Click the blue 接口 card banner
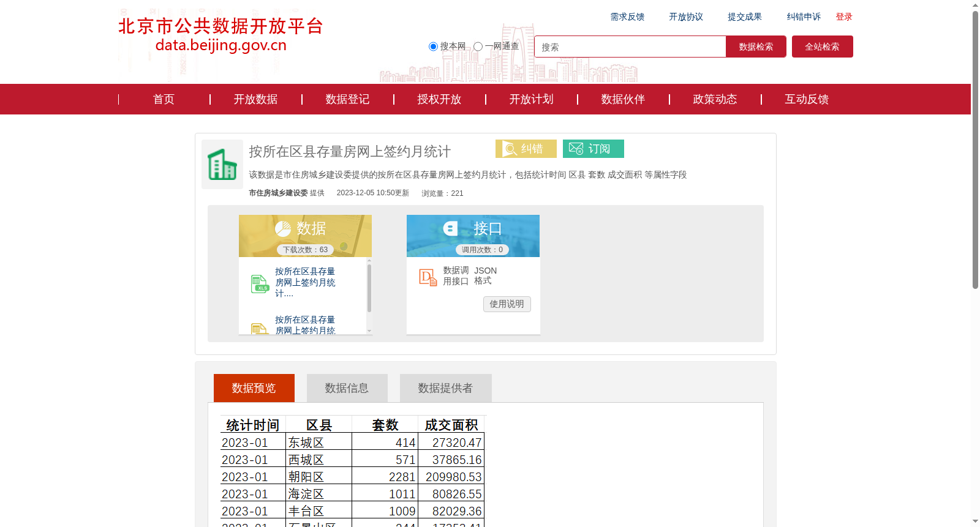 (473, 236)
